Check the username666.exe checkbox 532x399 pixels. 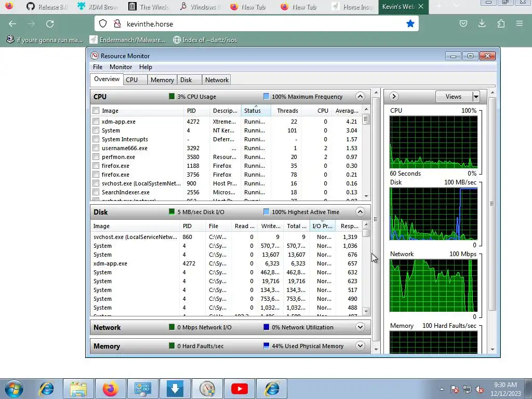[x=96, y=148]
